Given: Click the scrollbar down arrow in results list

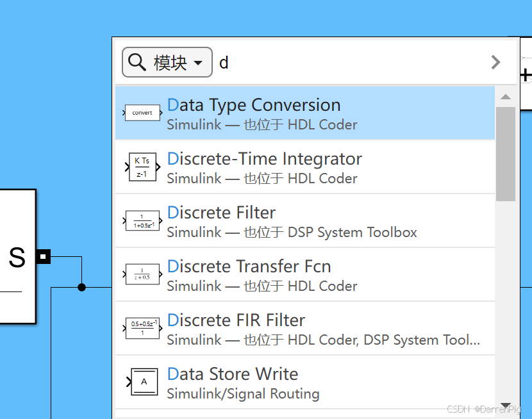Looking at the screenshot, I should (506, 405).
